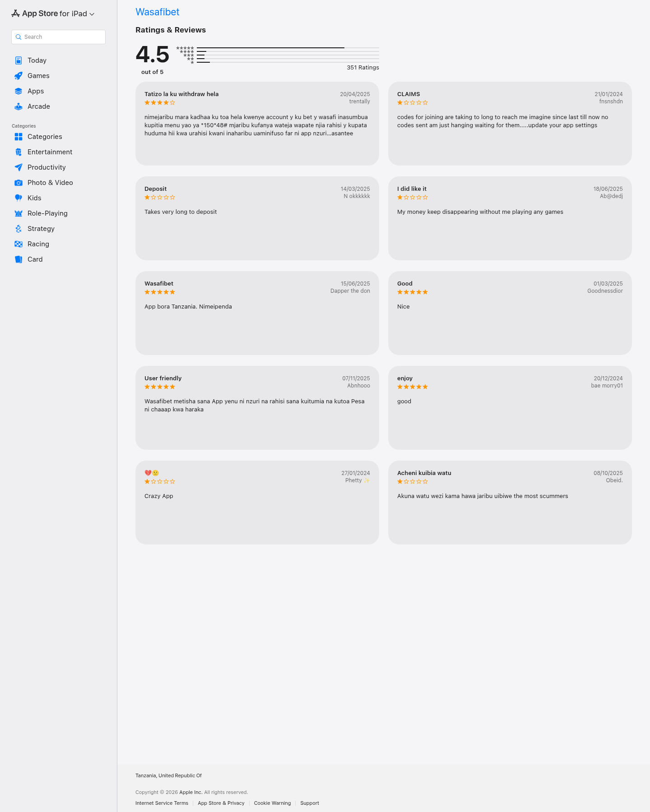The image size is (650, 812).
Task: Open the Support footer link
Action: click(310, 803)
